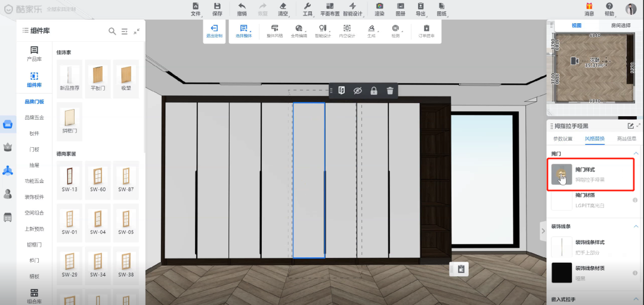Open the 图纸 drawings icon
The image size is (644, 305).
[441, 6]
